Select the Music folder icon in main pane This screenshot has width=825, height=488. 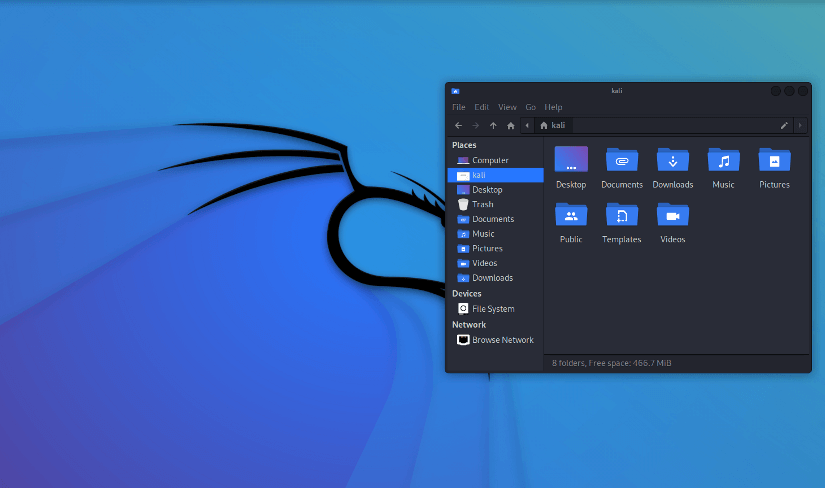[x=723, y=160]
